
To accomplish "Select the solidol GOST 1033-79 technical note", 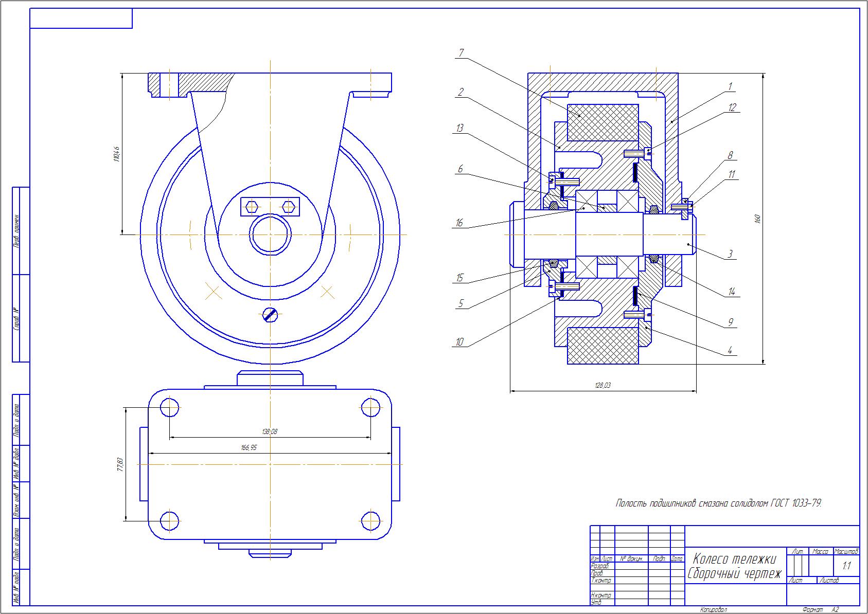I will click(718, 503).
